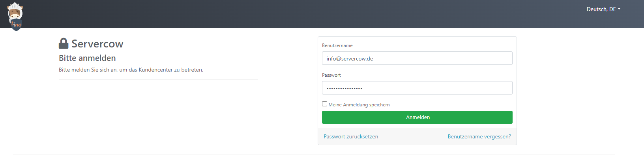Screen dimensions: 644x155
Task: Open the Passwort zurücksetzen link
Action: (x=351, y=136)
